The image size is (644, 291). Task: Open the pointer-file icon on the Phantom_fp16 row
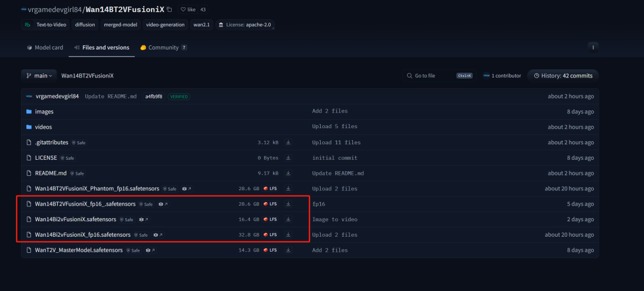(187, 189)
